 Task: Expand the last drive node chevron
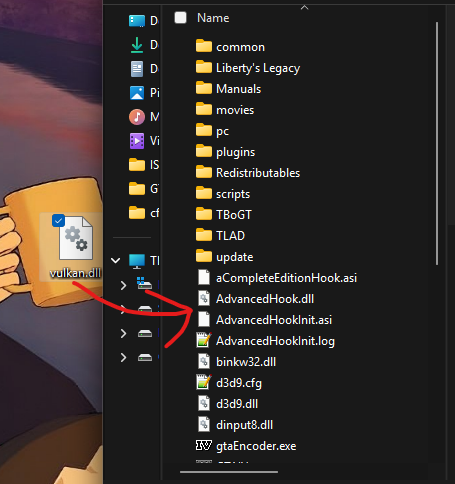123,357
